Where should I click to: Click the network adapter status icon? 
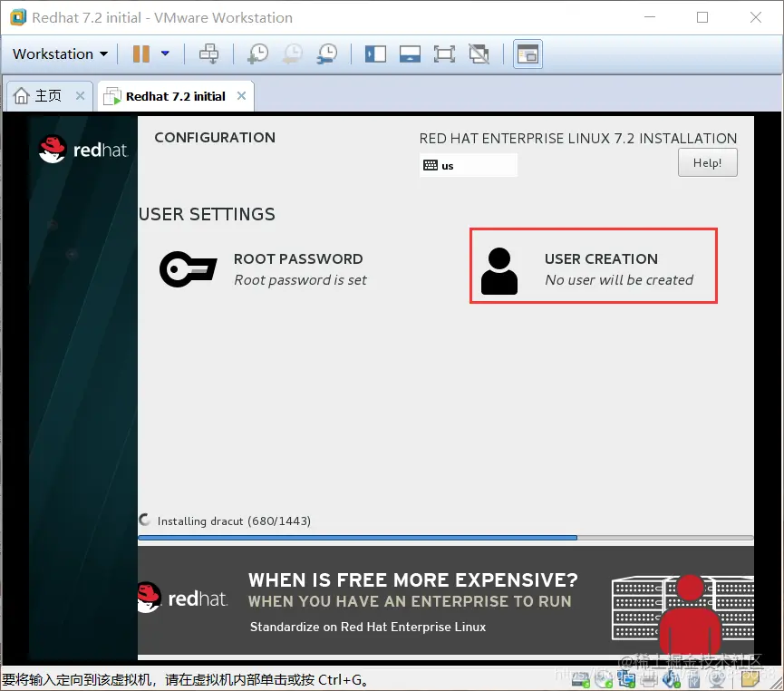click(626, 678)
